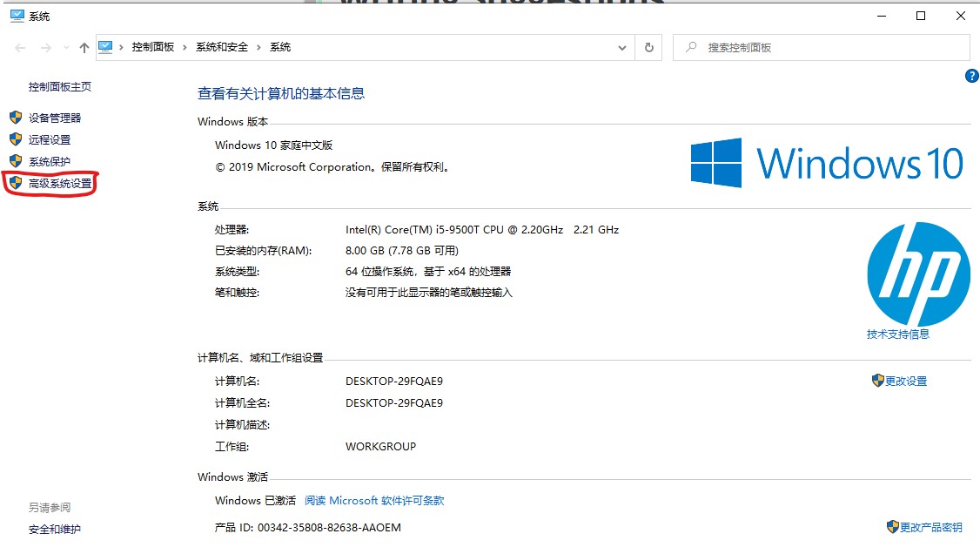Open 控制面板主页 link
The image size is (980, 554).
point(60,87)
